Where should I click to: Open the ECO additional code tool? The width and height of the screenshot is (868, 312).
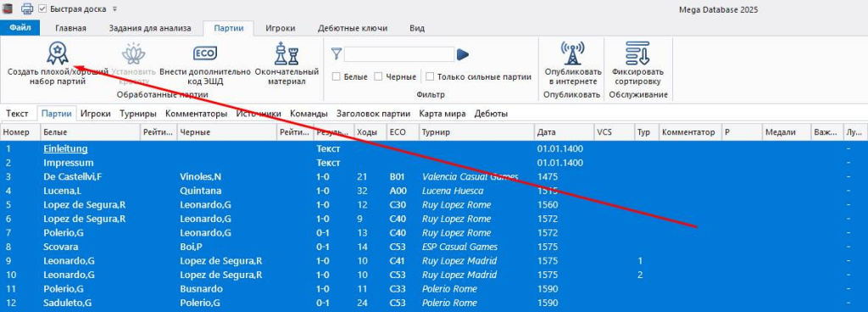(205, 53)
